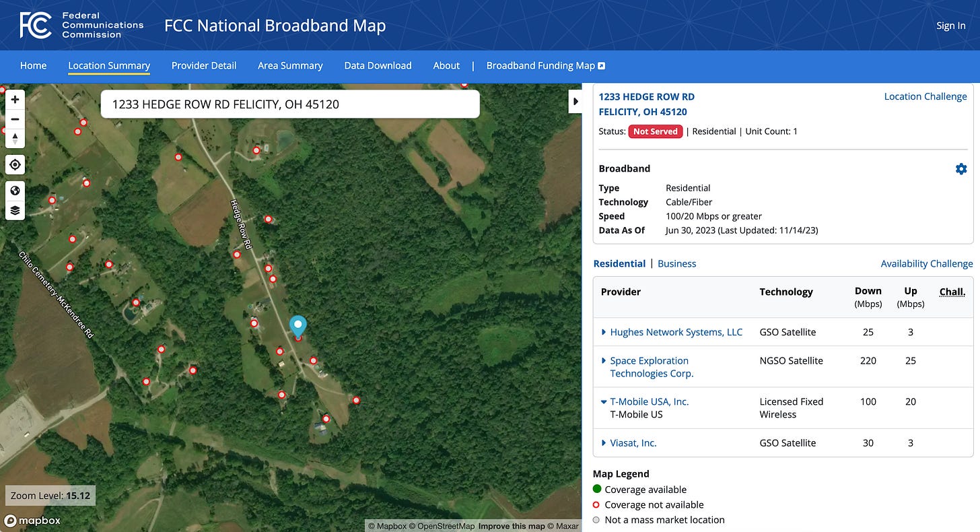Click the Not Served status badge

click(x=656, y=131)
